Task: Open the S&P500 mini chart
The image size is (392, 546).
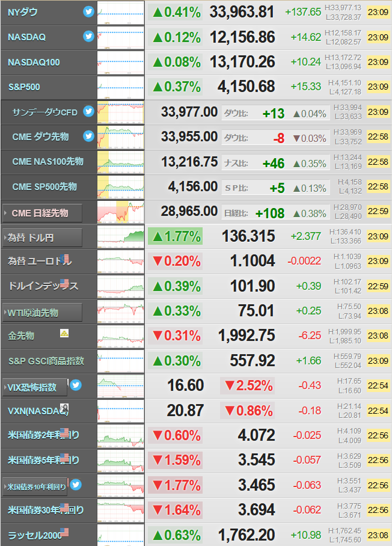Action: 120,87
